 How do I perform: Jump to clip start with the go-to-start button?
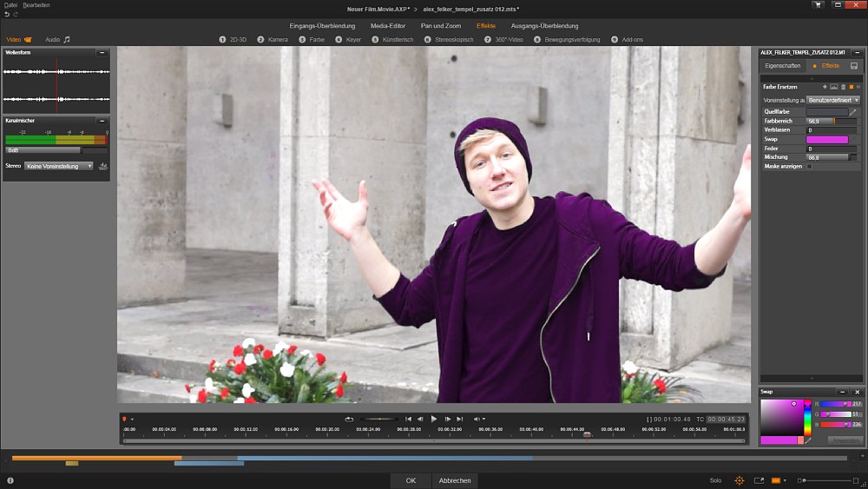pos(409,419)
